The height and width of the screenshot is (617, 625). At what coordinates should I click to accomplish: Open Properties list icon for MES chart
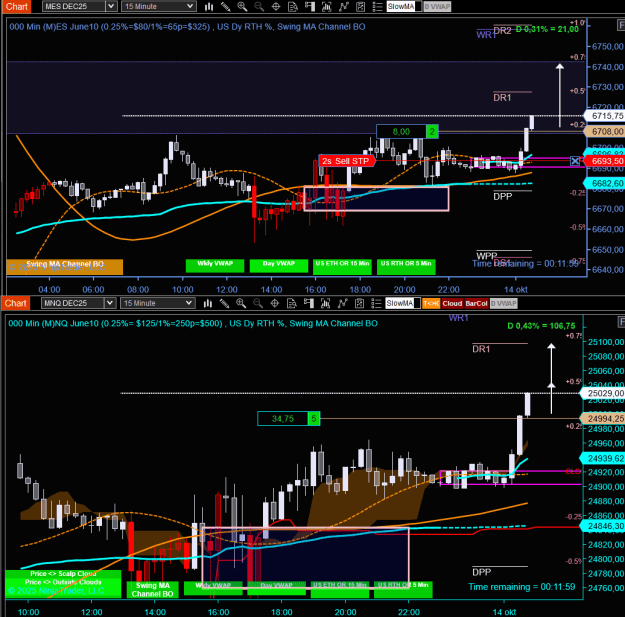(377, 6)
